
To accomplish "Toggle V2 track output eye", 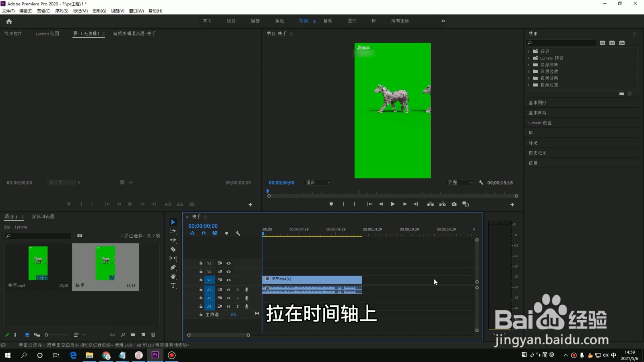I will pyautogui.click(x=229, y=271).
